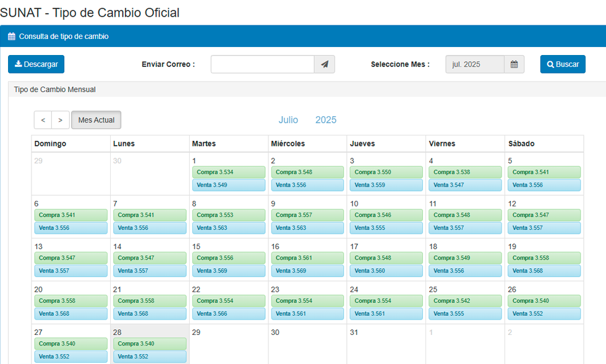
Task: Click Venta 3.568 on Saturday day 19
Action: [x=544, y=271]
